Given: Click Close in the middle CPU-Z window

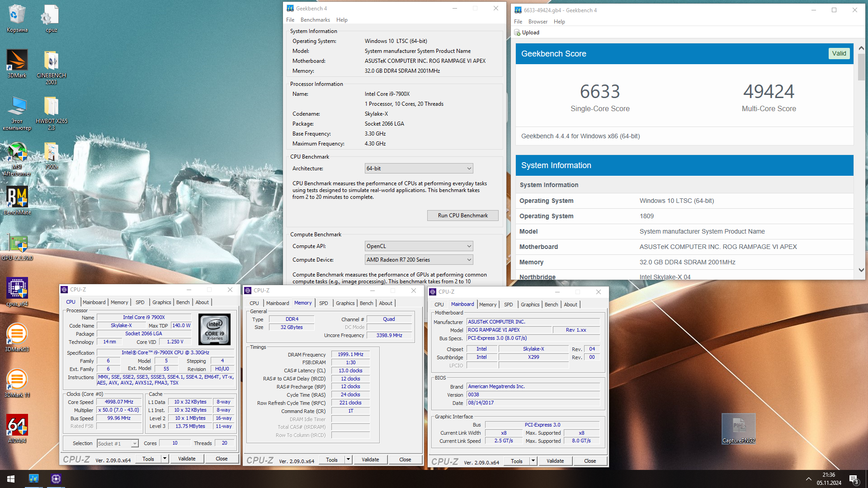Looking at the screenshot, I should (405, 460).
